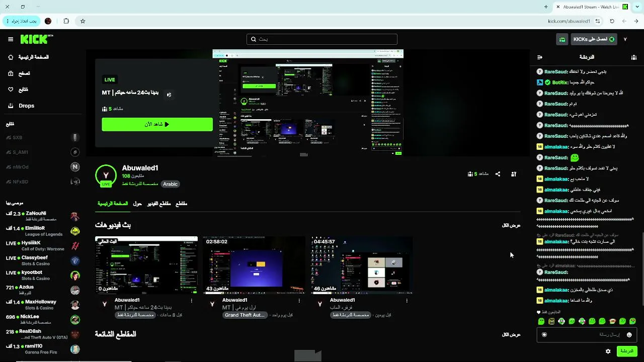Viewport: 644px width, 362px height.
Task: Open options menu for the 24-hour stream video
Action: (x=192, y=301)
